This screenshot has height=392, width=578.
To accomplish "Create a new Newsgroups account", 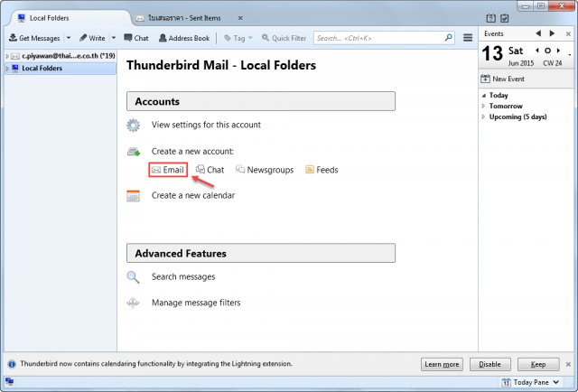I will coord(265,170).
